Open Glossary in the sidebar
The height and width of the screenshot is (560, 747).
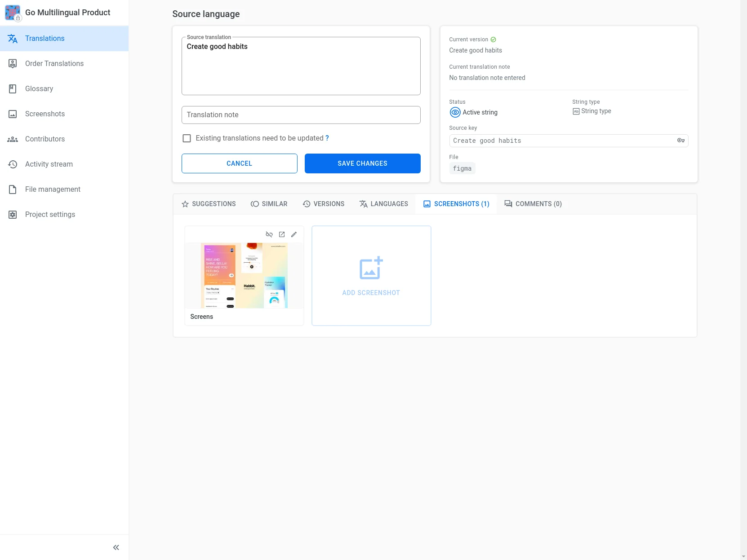(x=39, y=89)
